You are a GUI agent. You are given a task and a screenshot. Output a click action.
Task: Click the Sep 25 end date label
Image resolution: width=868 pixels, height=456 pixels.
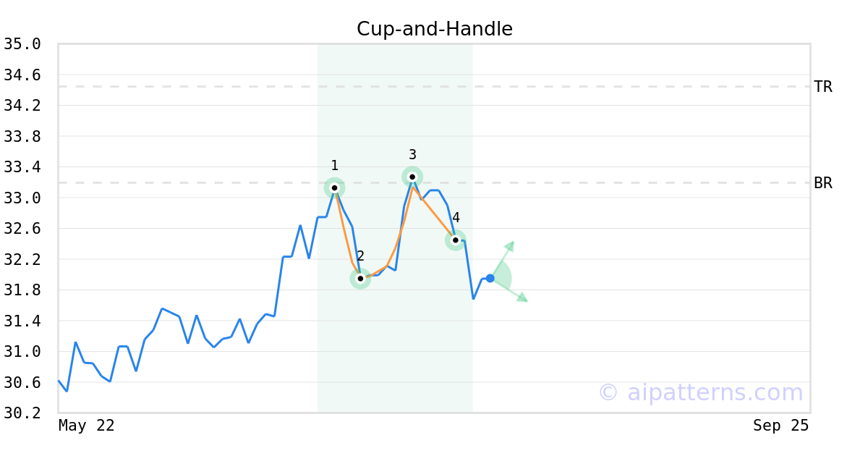(x=780, y=426)
